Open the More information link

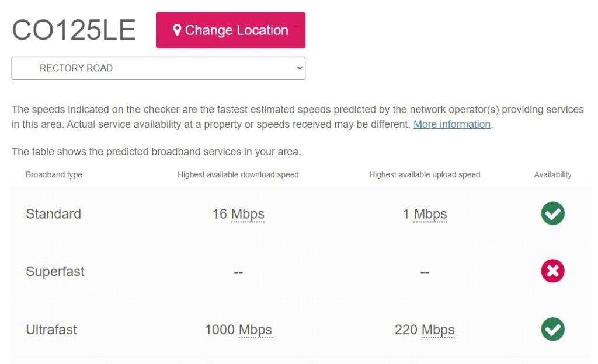pos(451,124)
